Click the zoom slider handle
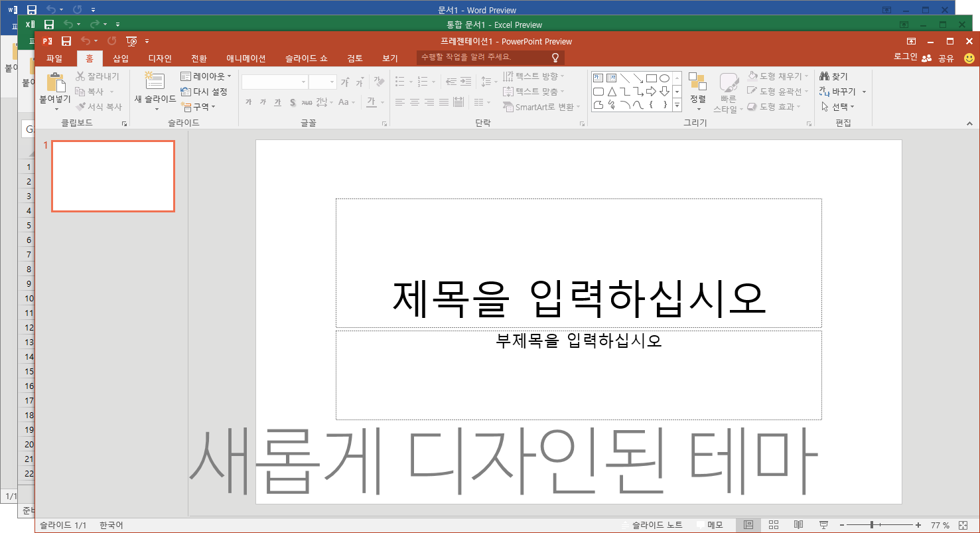The height and width of the screenshot is (533, 980). tap(872, 525)
